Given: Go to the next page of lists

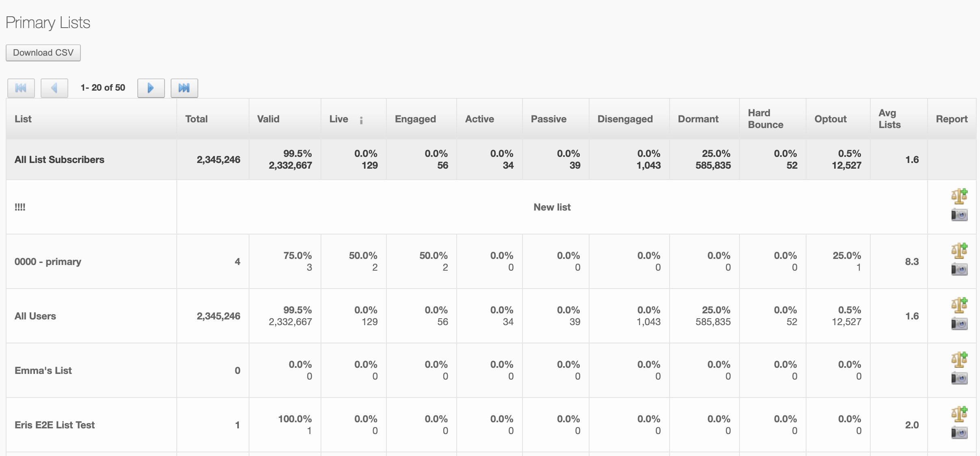Looking at the screenshot, I should tap(151, 88).
